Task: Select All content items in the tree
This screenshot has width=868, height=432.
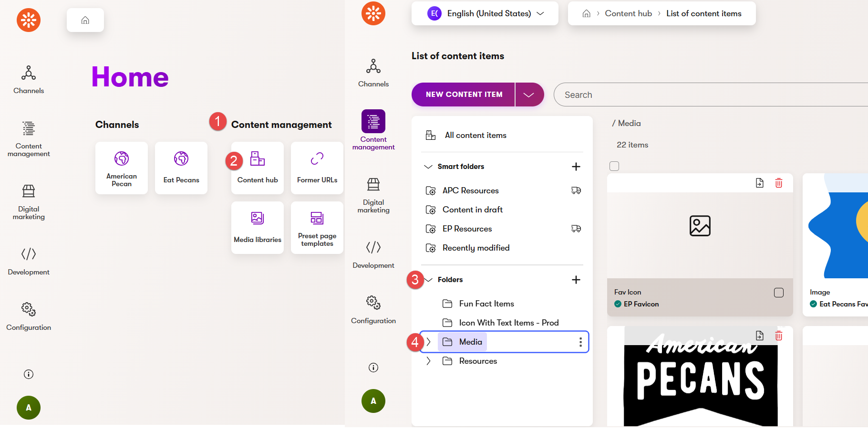Action: [475, 136]
